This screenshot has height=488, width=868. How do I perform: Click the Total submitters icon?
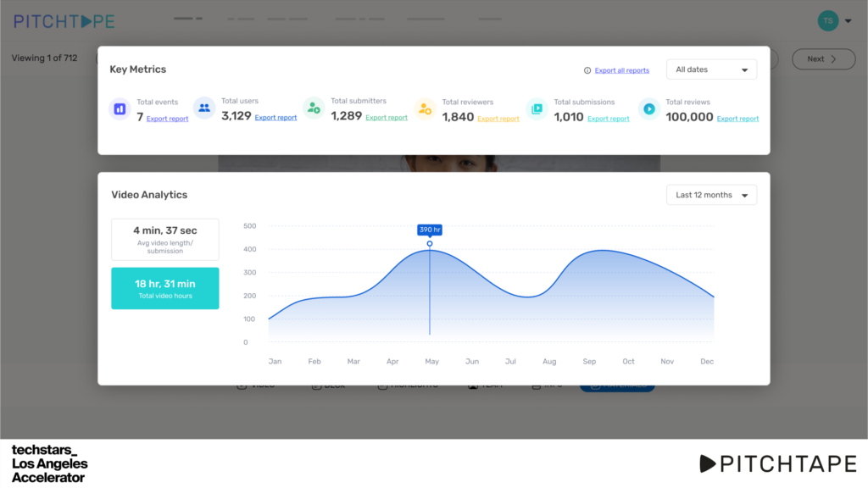[314, 108]
